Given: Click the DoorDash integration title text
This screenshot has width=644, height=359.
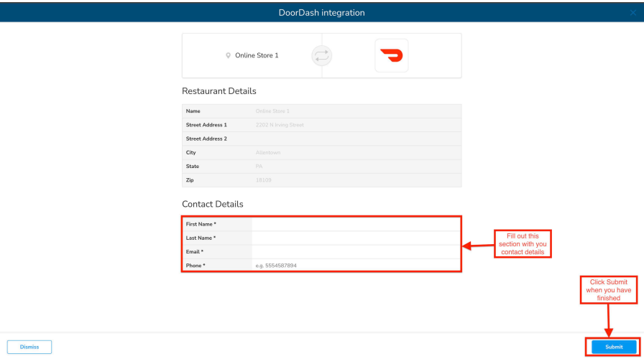Looking at the screenshot, I should [321, 13].
